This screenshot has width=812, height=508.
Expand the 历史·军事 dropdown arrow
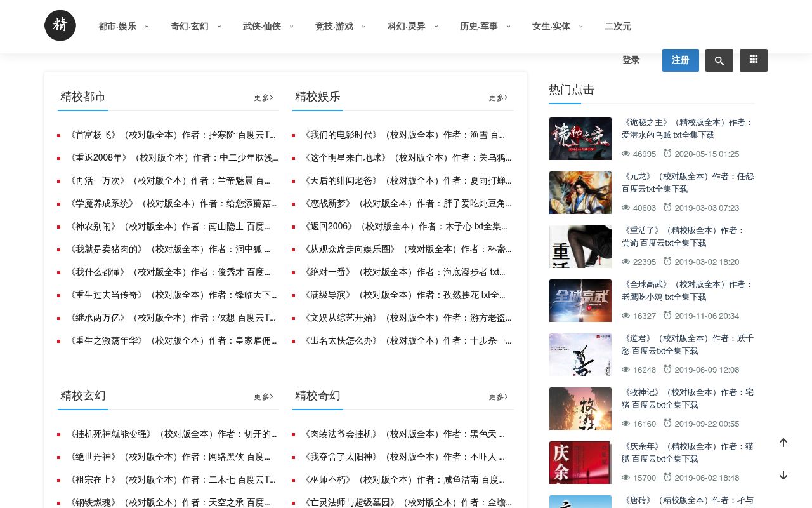click(x=508, y=27)
